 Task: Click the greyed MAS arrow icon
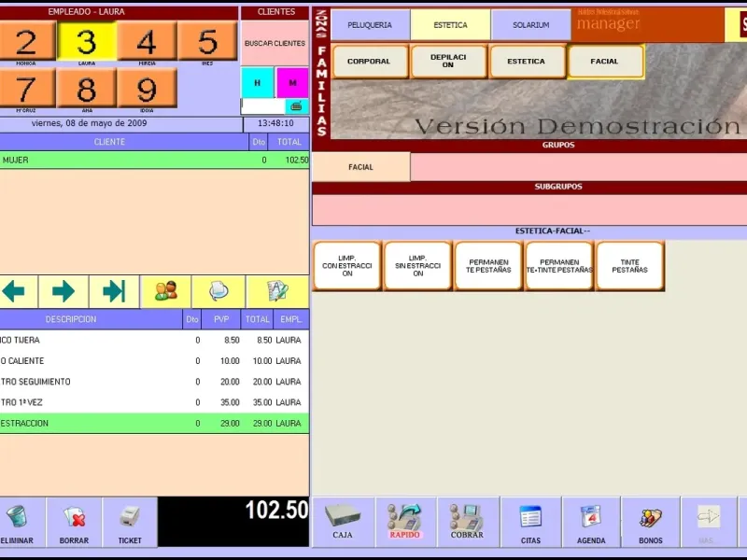[709, 523]
